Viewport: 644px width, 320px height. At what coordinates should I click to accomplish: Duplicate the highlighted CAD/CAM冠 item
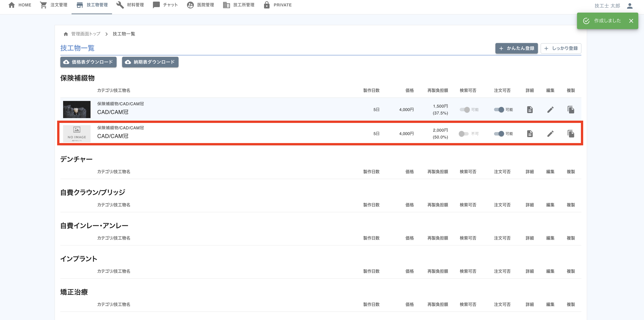(x=571, y=133)
